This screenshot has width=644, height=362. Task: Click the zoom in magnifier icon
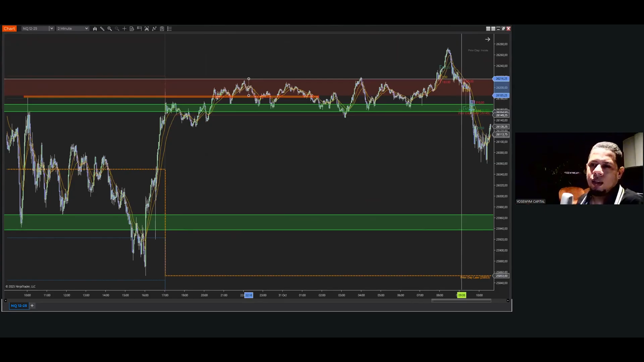pyautogui.click(x=110, y=29)
